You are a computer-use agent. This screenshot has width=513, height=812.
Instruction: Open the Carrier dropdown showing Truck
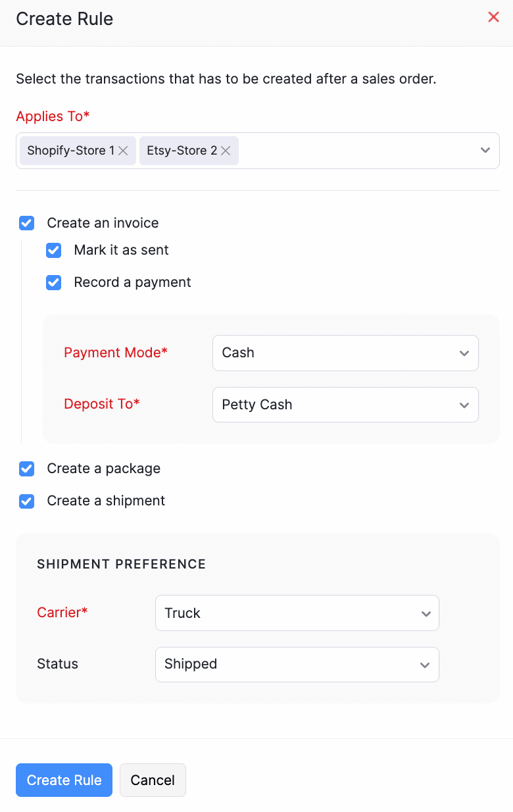(297, 613)
